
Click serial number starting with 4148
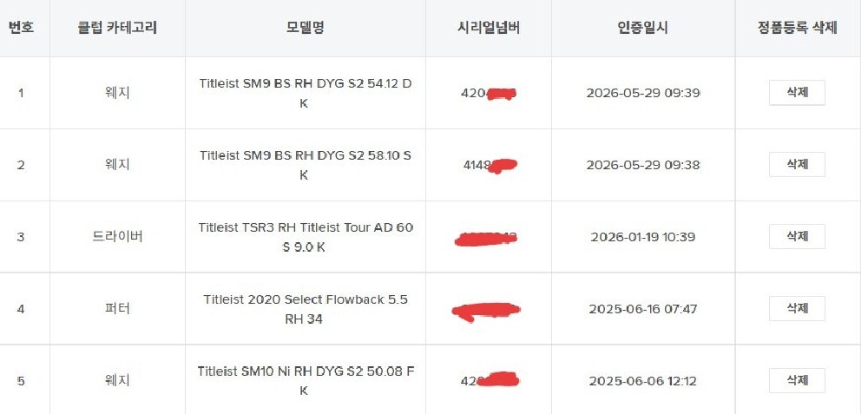pos(490,165)
